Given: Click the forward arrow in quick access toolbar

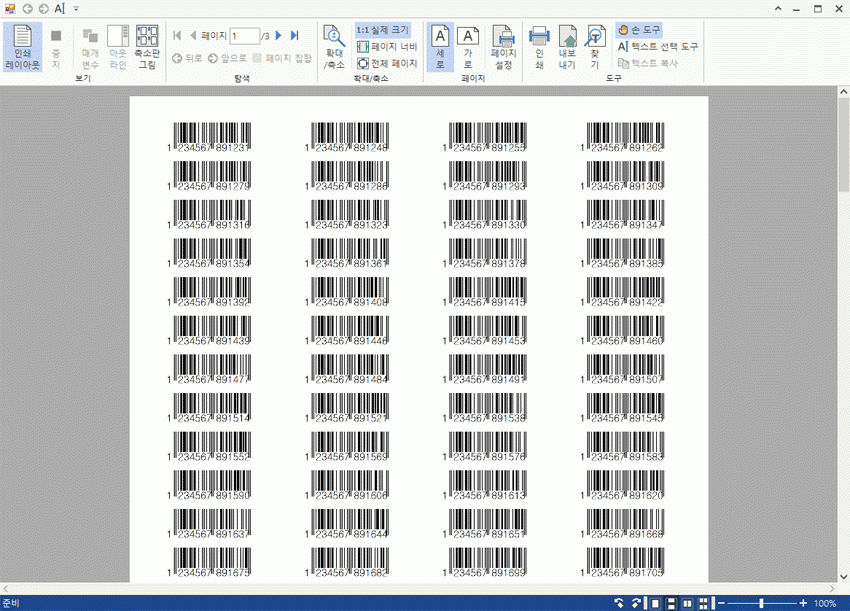Looking at the screenshot, I should [x=43, y=9].
